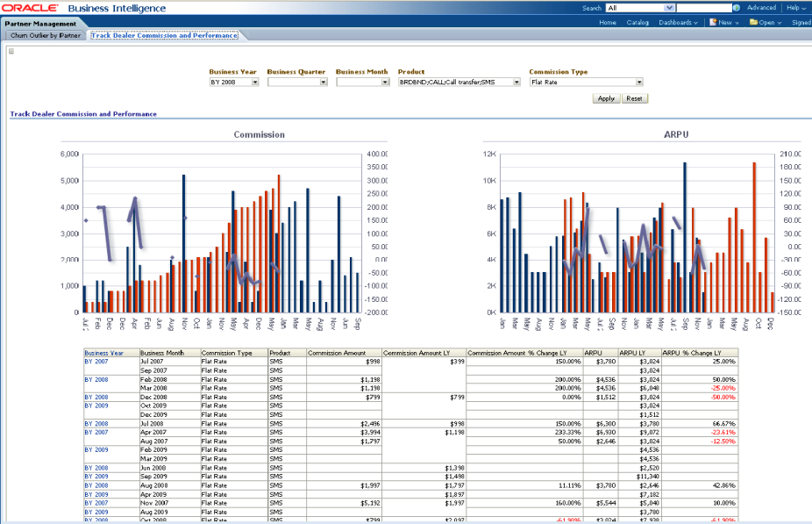Click the Reset button

(x=634, y=98)
